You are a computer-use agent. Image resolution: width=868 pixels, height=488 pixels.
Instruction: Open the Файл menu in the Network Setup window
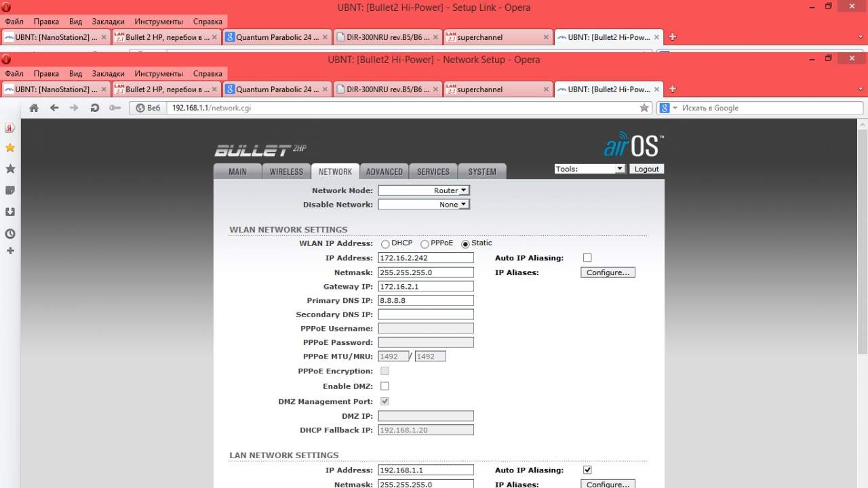pyautogui.click(x=14, y=74)
